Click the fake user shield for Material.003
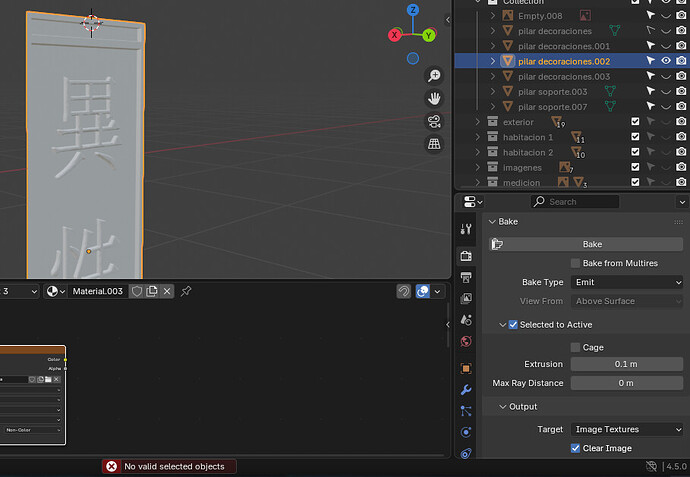The image size is (690, 477). (137, 291)
